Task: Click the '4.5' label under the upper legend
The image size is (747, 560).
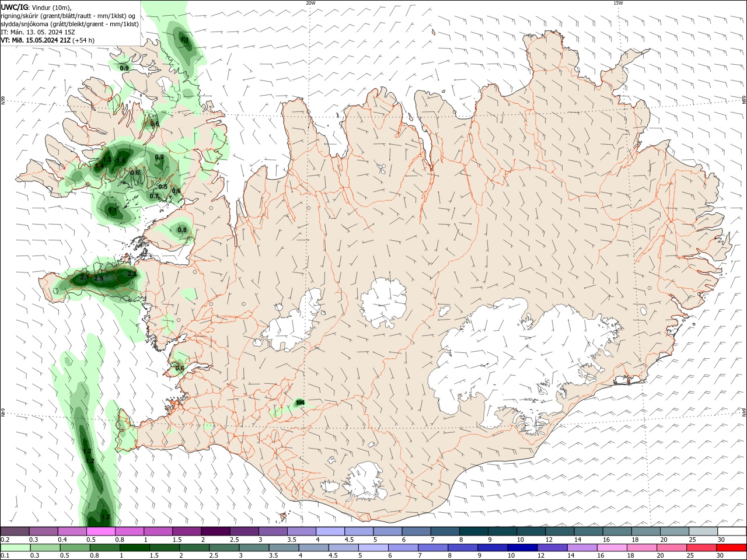Action: (x=349, y=540)
